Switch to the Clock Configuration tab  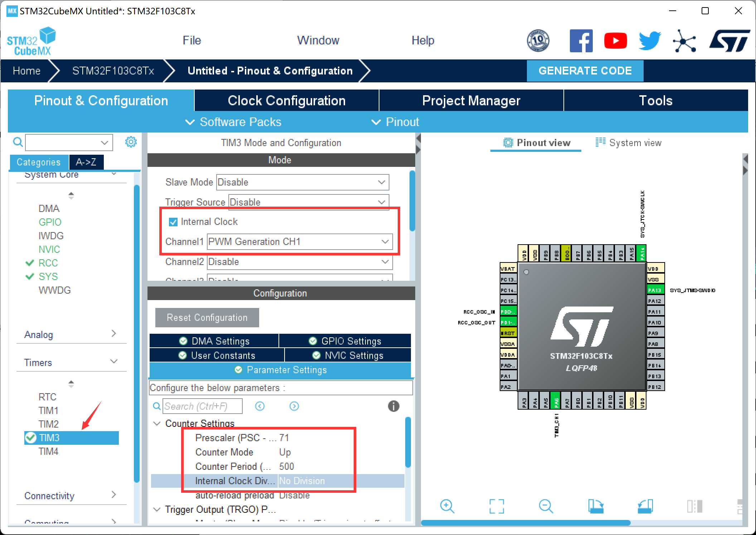pyautogui.click(x=287, y=101)
